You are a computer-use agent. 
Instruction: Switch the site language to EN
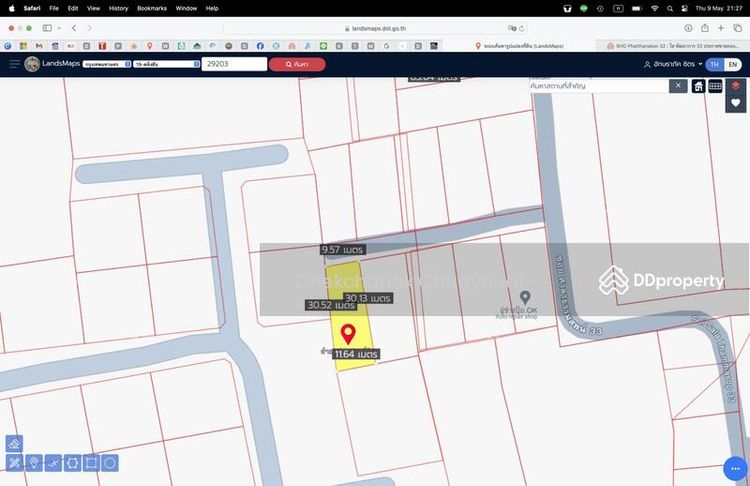[732, 64]
